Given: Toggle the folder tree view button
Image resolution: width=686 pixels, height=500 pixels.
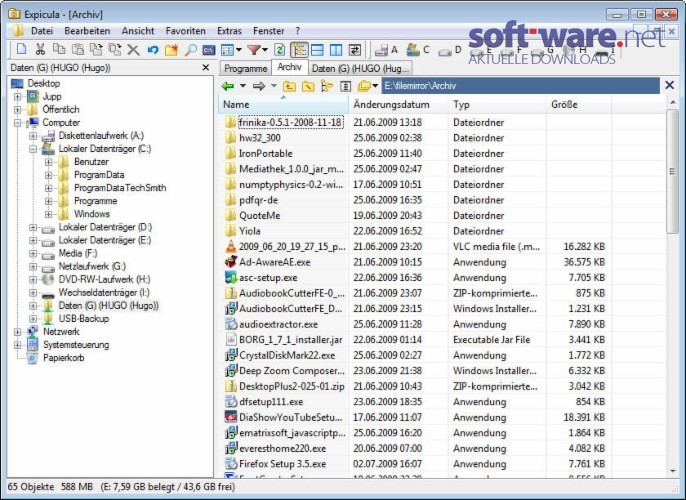Looking at the screenshot, I should tap(299, 49).
